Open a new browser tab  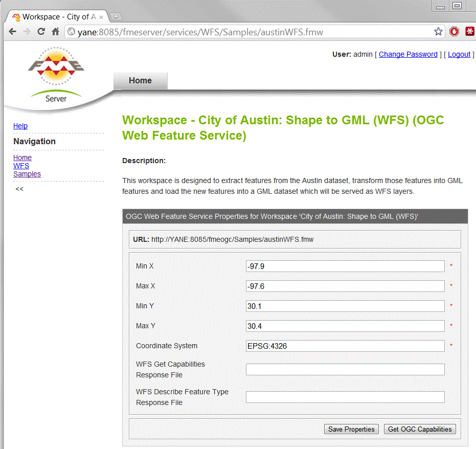click(x=116, y=16)
